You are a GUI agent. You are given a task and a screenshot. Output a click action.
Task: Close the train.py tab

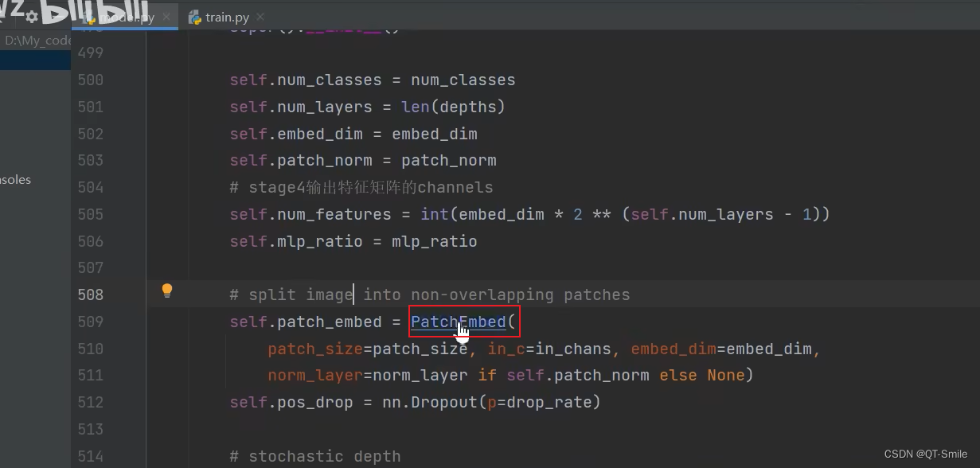tap(260, 17)
